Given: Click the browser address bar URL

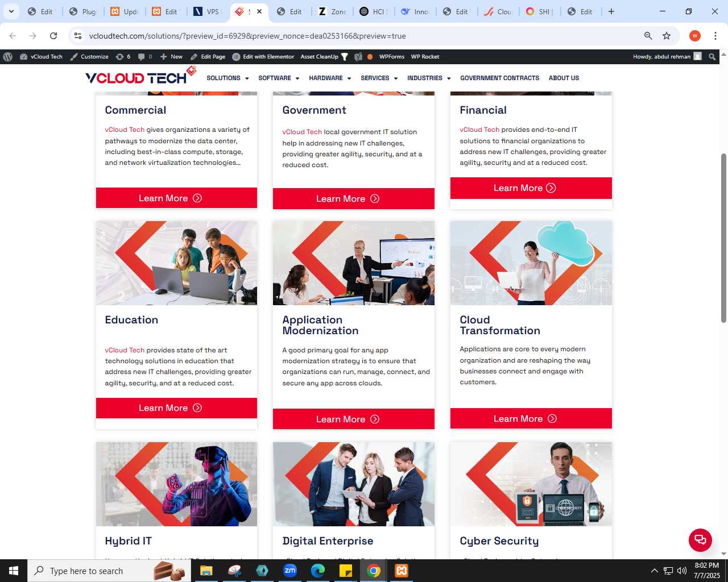Looking at the screenshot, I should click(x=247, y=36).
